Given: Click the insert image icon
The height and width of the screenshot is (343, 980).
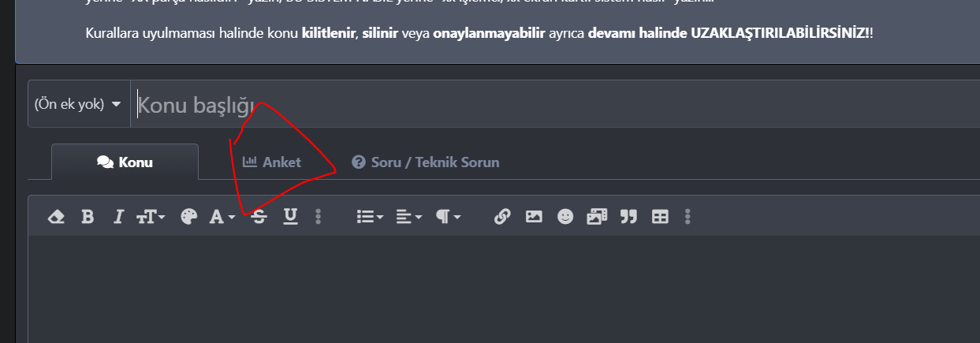Looking at the screenshot, I should pyautogui.click(x=534, y=217).
